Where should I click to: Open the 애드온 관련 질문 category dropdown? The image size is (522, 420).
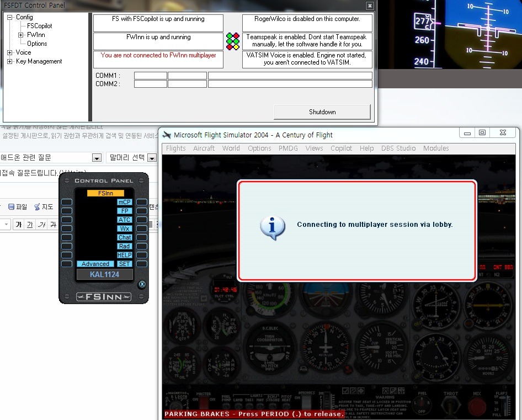(97, 158)
